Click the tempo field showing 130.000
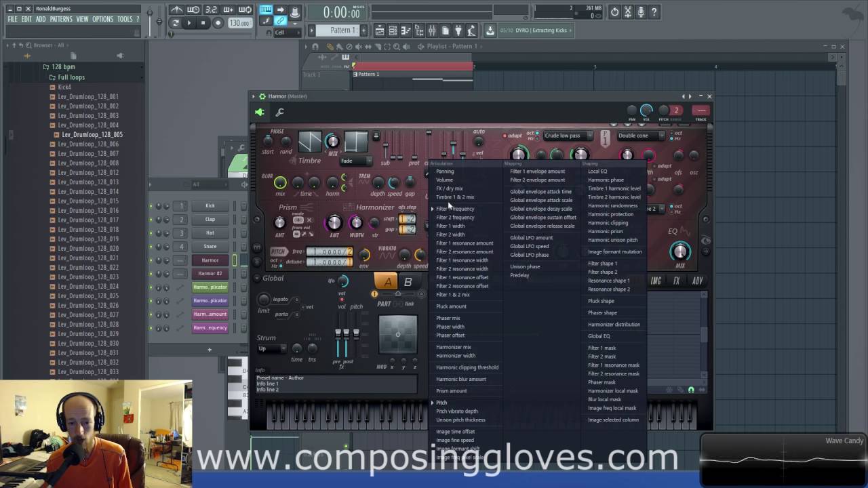This screenshot has width=868, height=488. pos(239,23)
